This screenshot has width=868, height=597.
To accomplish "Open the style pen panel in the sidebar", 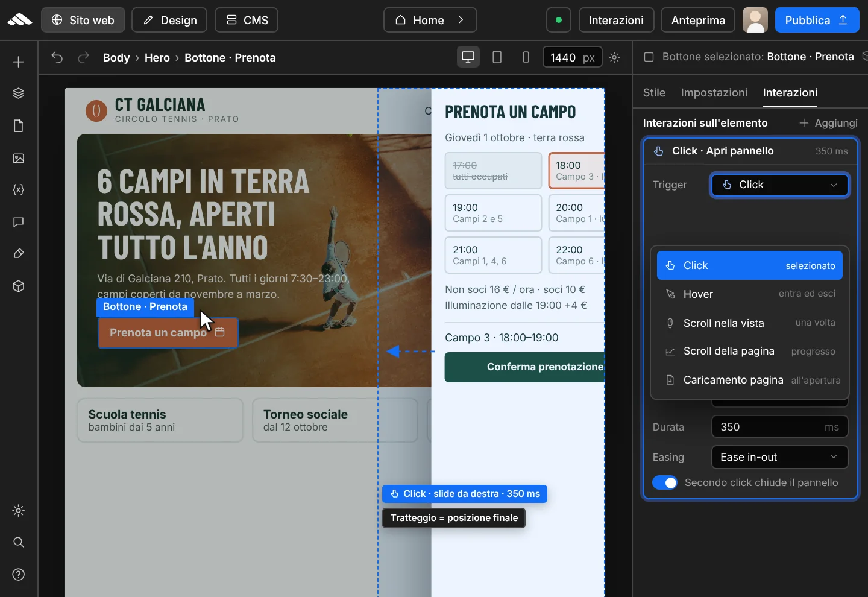I will pyautogui.click(x=19, y=254).
